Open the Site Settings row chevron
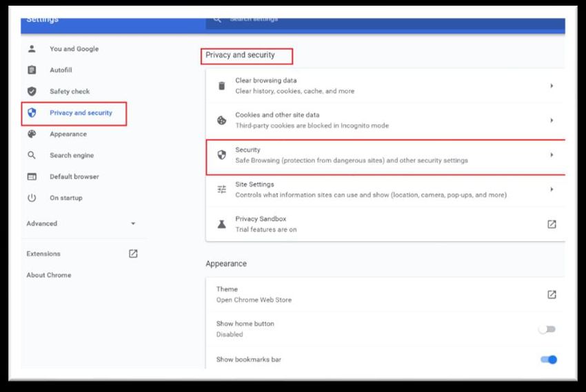This screenshot has height=392, width=586. tap(552, 189)
